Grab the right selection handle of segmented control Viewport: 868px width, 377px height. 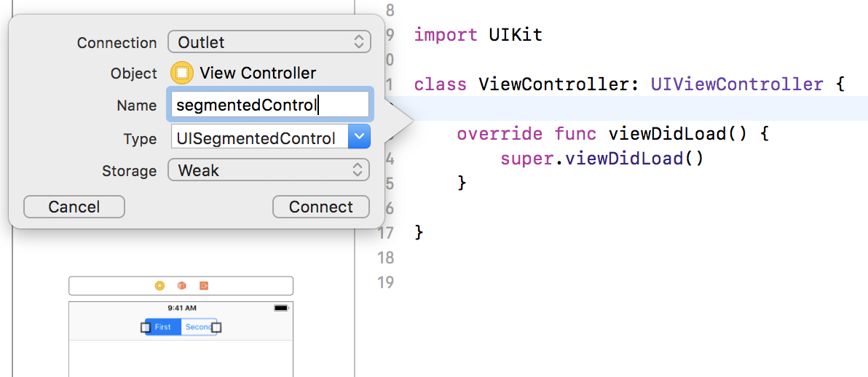tap(216, 328)
